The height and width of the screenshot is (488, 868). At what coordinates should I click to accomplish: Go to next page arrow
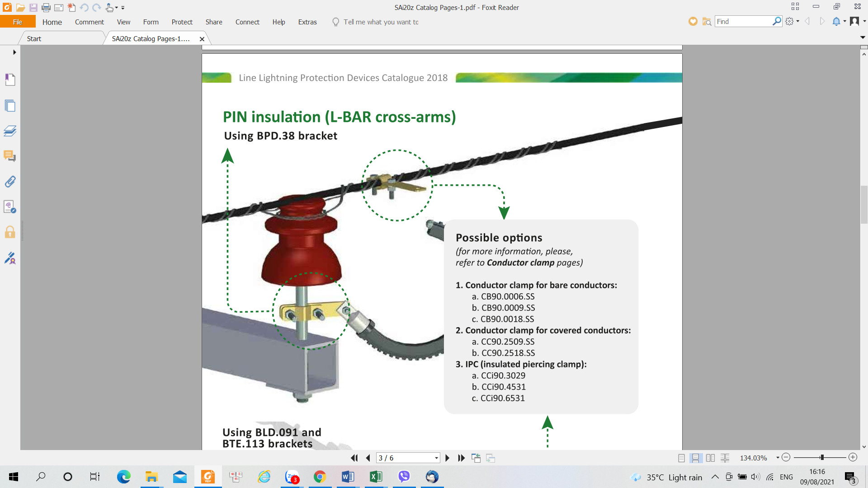[x=447, y=458]
